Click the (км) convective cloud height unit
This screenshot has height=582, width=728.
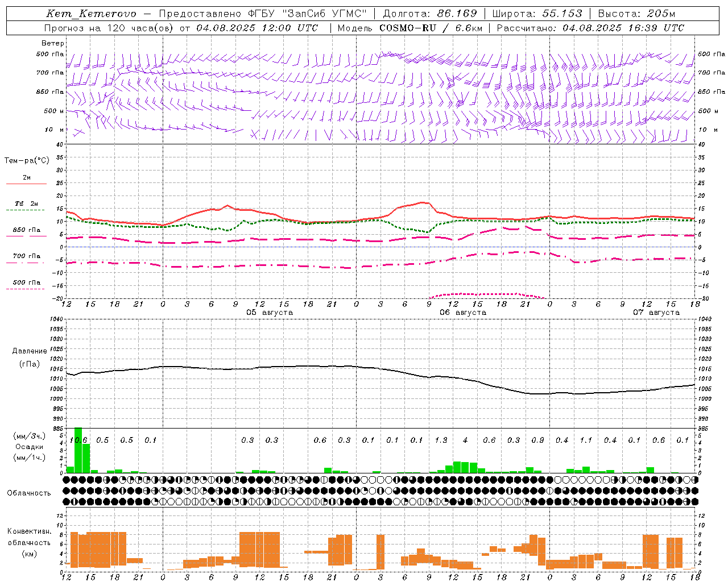click(29, 554)
